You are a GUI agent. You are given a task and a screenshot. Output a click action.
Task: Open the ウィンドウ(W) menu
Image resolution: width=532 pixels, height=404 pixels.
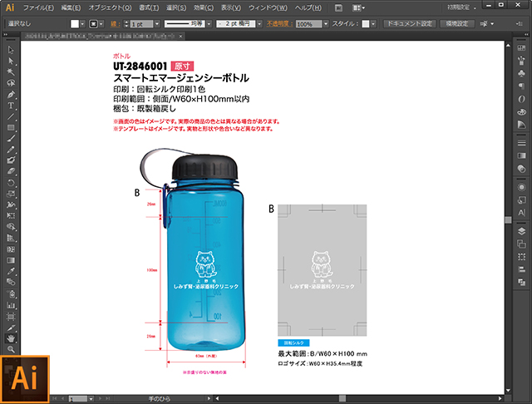(268, 7)
